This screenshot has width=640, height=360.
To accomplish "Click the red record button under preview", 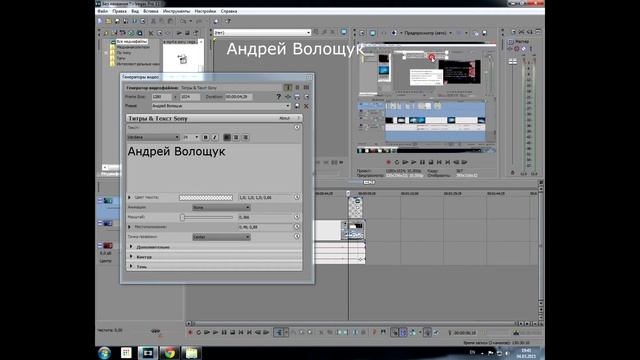I will click(389, 162).
